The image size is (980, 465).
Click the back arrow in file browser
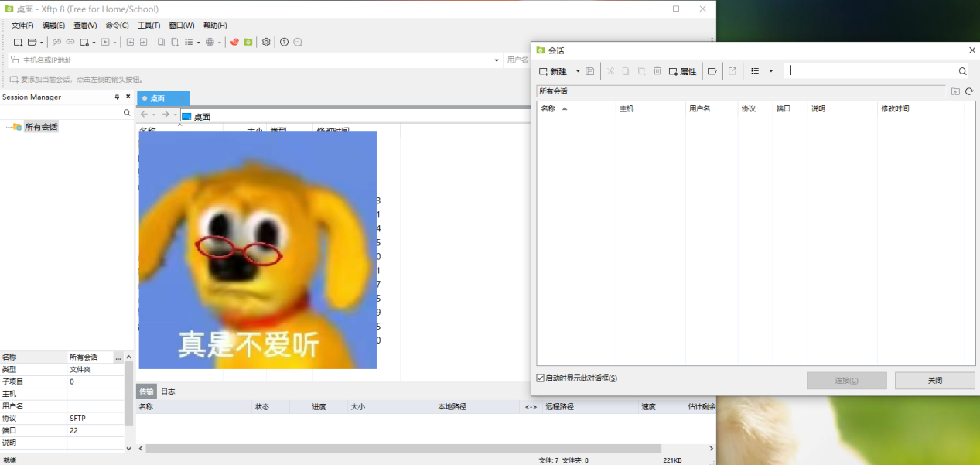pos(144,115)
